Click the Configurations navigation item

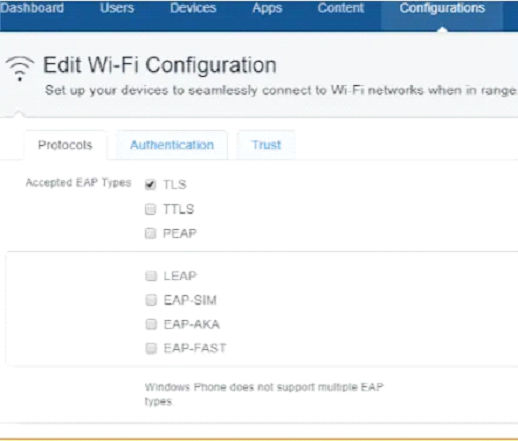(x=442, y=8)
